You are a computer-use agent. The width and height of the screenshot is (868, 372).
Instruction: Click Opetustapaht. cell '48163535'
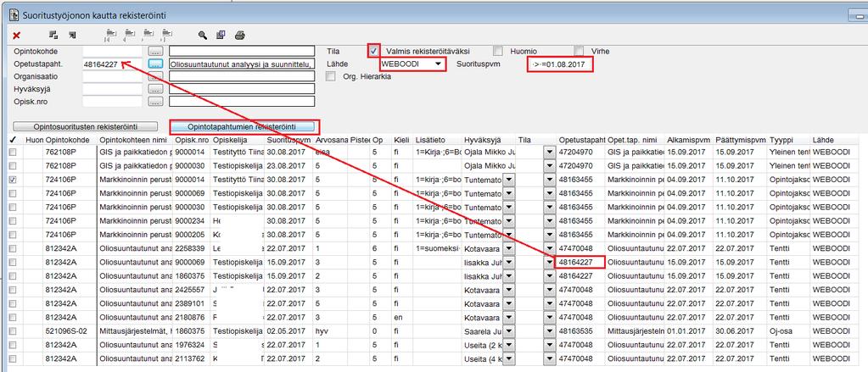click(582, 331)
